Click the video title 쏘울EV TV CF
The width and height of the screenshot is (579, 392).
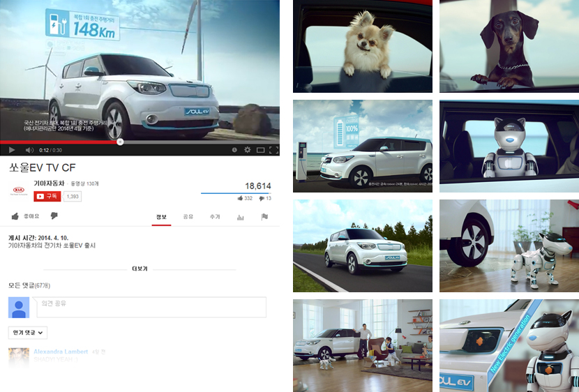[42, 168]
